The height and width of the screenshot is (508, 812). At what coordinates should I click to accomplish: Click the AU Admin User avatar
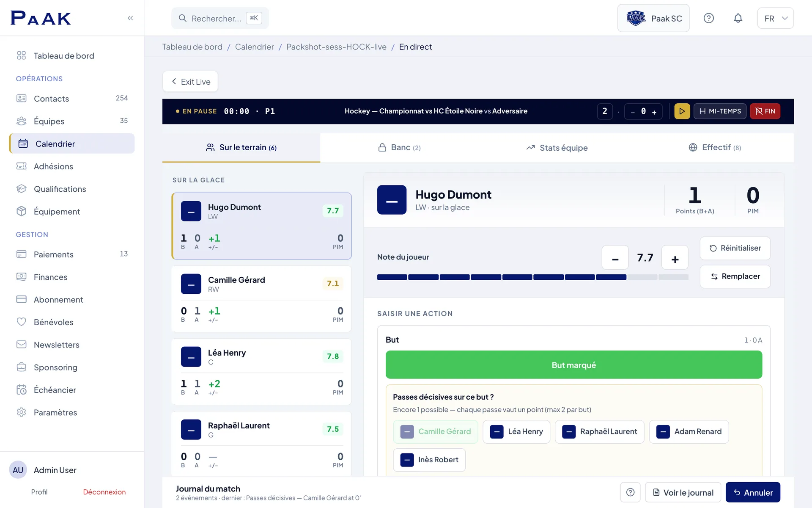18,470
